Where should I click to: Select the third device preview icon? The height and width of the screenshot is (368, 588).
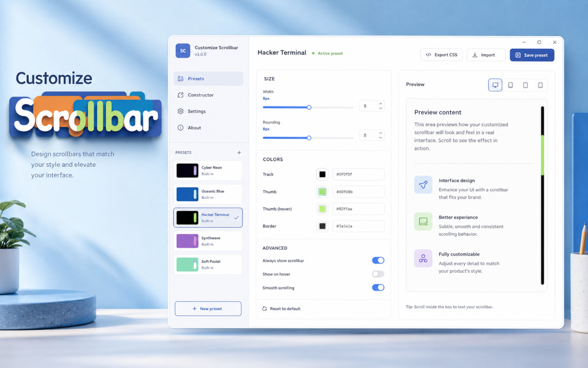[526, 85]
